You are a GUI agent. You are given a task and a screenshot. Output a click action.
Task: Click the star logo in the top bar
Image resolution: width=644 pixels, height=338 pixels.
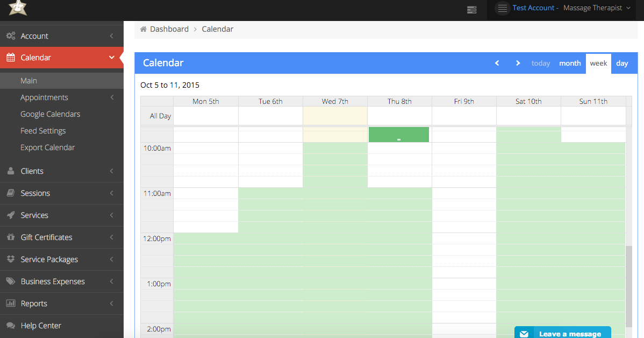pyautogui.click(x=18, y=8)
